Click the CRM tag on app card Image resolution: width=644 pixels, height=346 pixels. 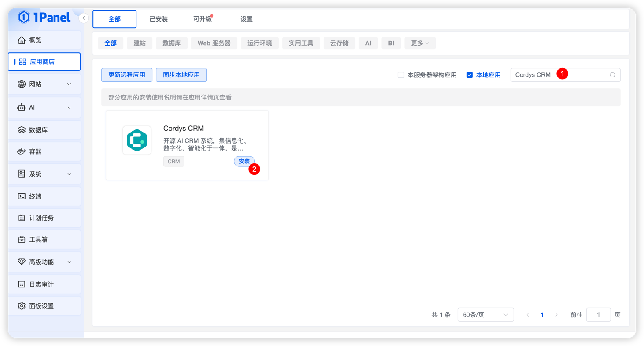(x=174, y=162)
